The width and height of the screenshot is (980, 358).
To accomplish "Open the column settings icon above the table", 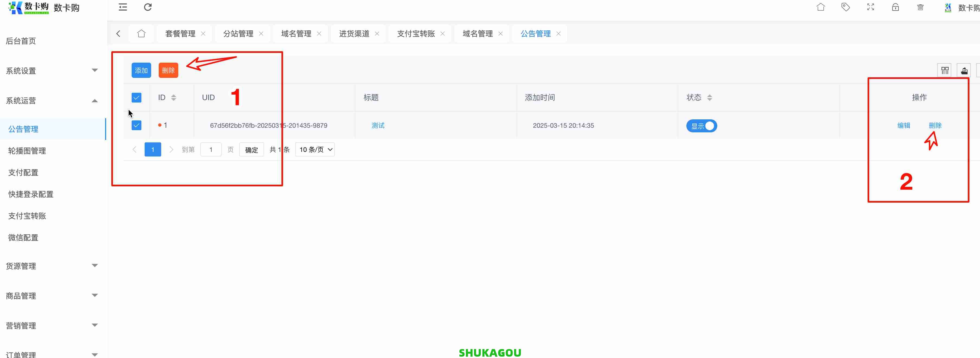I will pyautogui.click(x=945, y=70).
